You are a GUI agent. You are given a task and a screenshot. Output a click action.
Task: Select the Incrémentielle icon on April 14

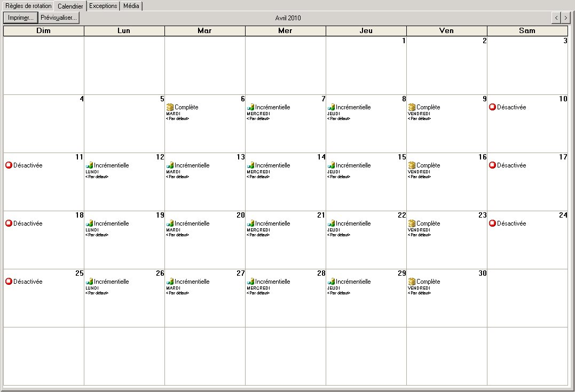(250, 165)
